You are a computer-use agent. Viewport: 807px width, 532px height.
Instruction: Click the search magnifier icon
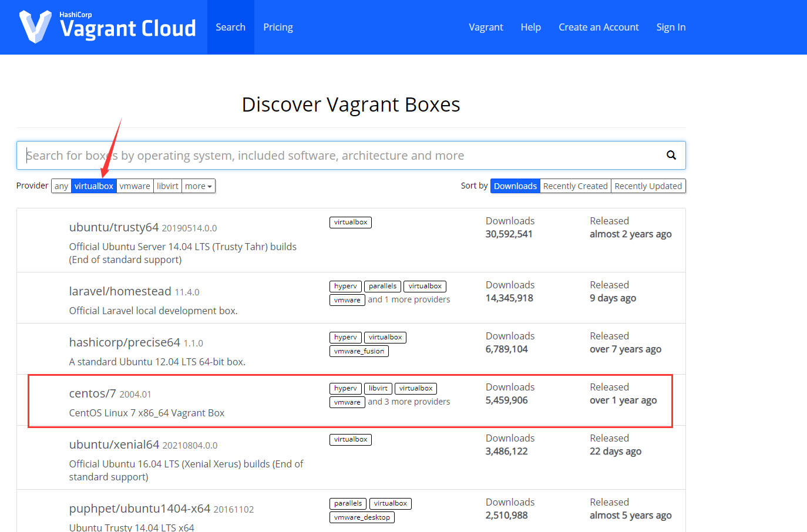pyautogui.click(x=671, y=155)
